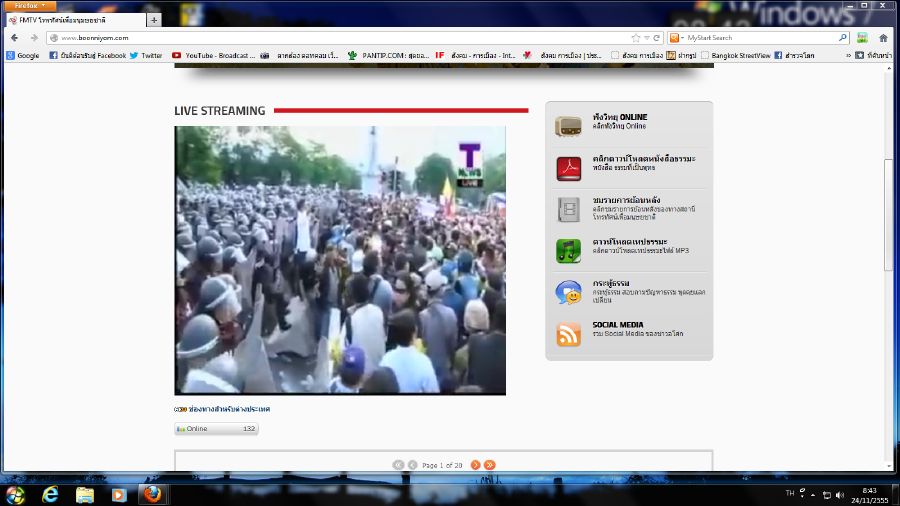Click the orange RSS Social Media icon
Screen dimensions: 900x506
tap(568, 334)
